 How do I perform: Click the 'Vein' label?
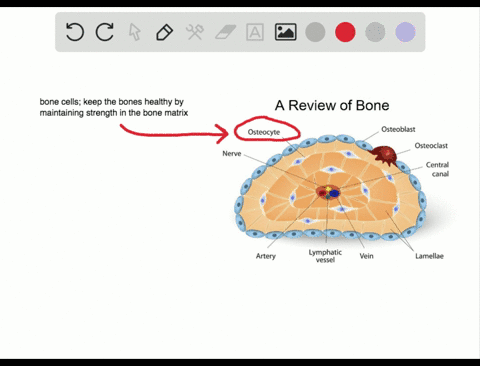point(366,256)
